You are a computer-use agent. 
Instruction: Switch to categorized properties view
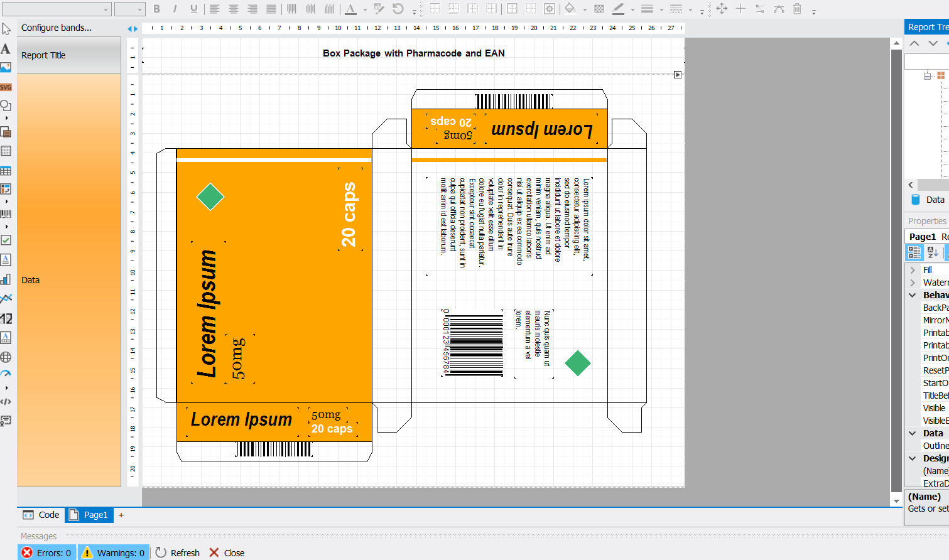(914, 252)
